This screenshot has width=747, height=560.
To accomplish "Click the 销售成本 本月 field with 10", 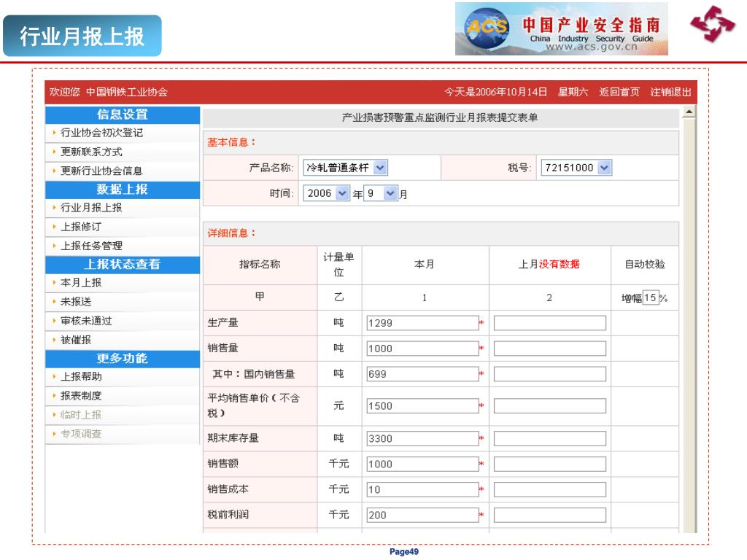I will coord(422,489).
